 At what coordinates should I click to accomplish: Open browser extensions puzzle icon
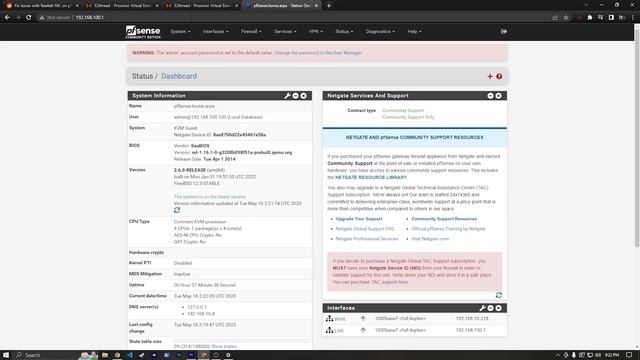click(x=589, y=18)
